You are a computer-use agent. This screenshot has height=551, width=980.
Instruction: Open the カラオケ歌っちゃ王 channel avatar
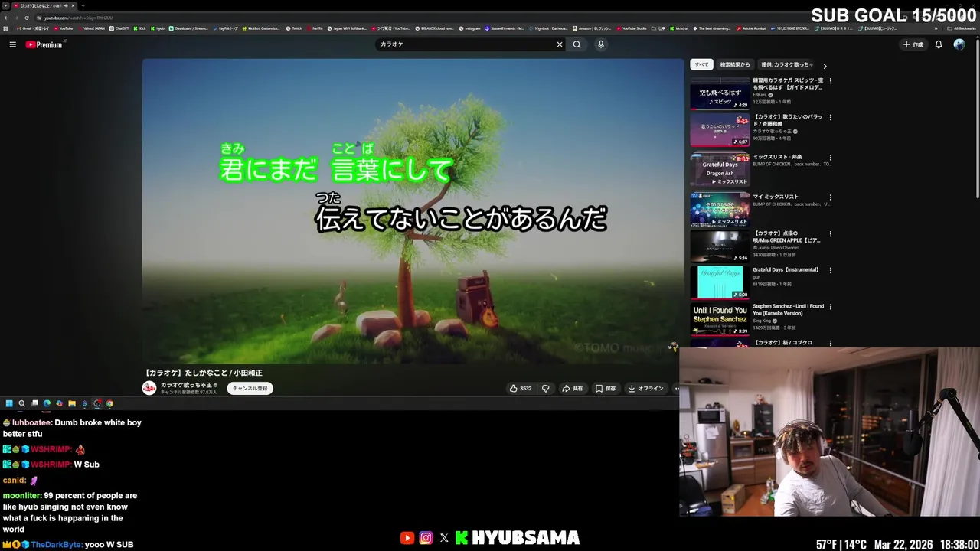coord(149,388)
